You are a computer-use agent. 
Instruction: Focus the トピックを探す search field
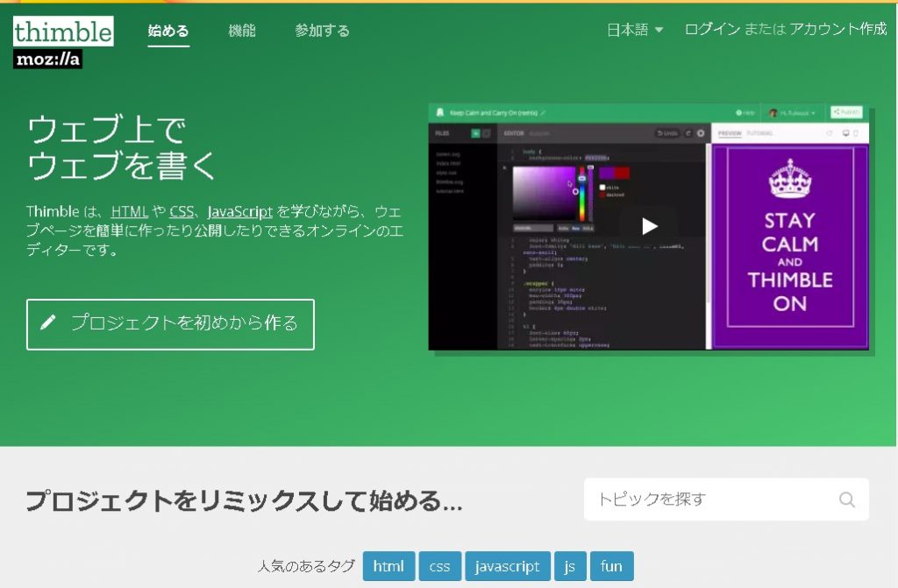(x=710, y=499)
